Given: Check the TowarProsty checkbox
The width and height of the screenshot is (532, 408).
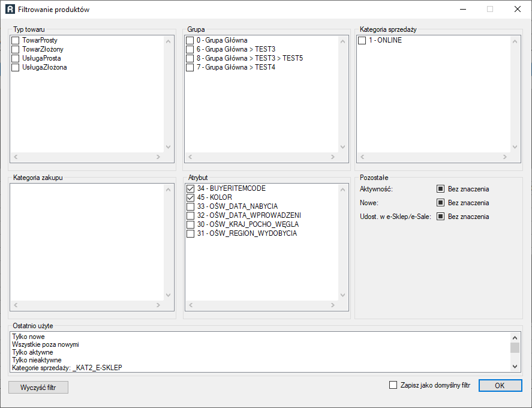Looking at the screenshot, I should (x=15, y=40).
